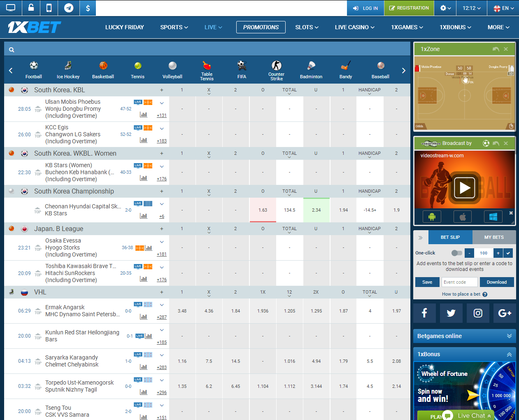
Task: Save the bet slip
Action: pyautogui.click(x=427, y=282)
